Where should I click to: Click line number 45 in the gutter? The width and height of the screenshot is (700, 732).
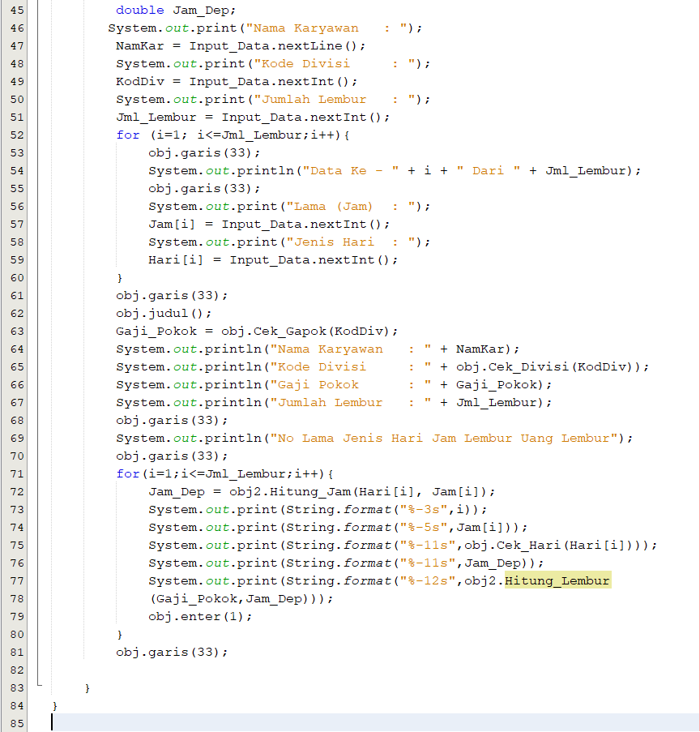[17, 11]
